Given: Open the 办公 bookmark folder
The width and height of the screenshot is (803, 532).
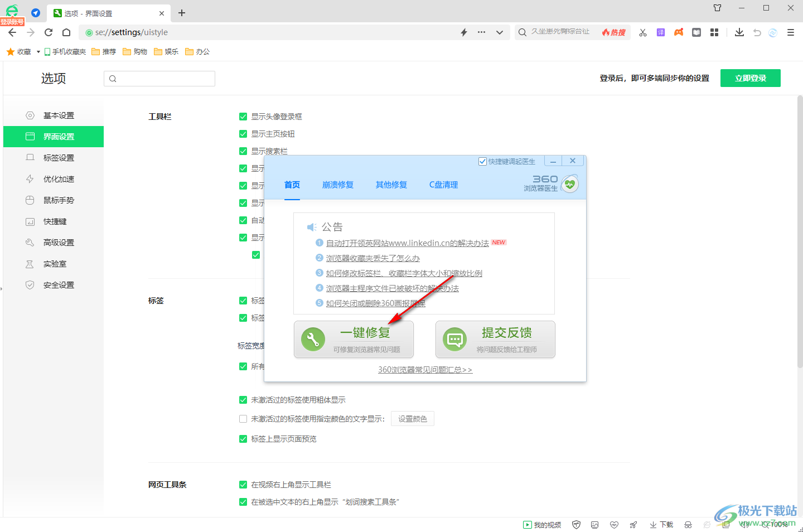Looking at the screenshot, I should 197,52.
